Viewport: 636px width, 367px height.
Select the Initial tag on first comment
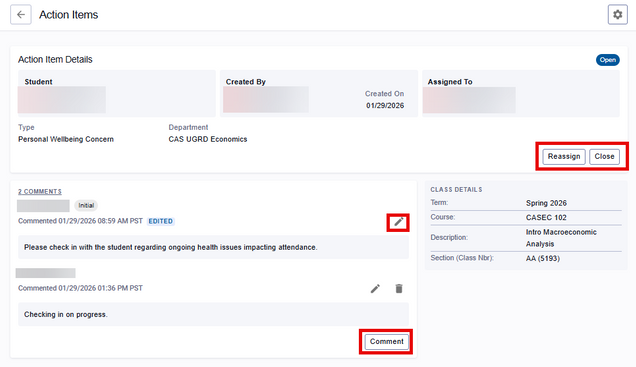(x=86, y=206)
